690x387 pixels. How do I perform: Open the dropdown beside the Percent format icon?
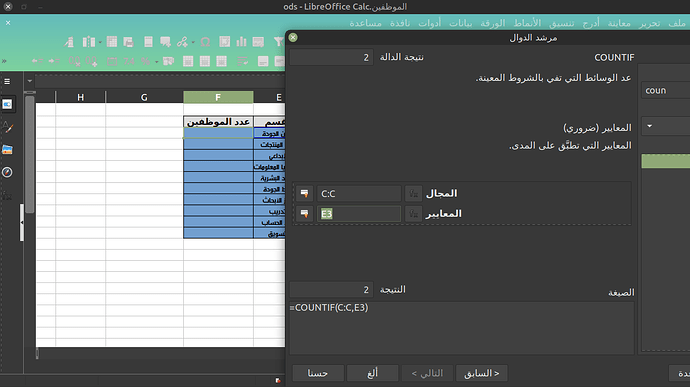pos(156,62)
